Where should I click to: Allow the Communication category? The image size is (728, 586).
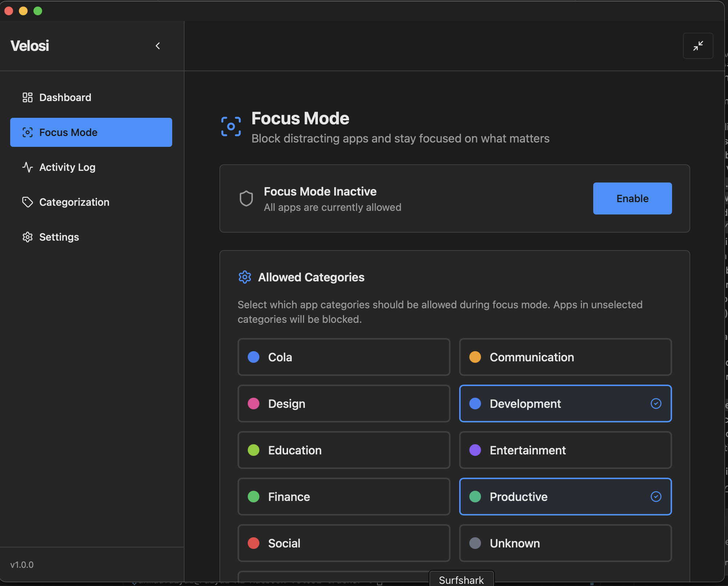pyautogui.click(x=566, y=357)
